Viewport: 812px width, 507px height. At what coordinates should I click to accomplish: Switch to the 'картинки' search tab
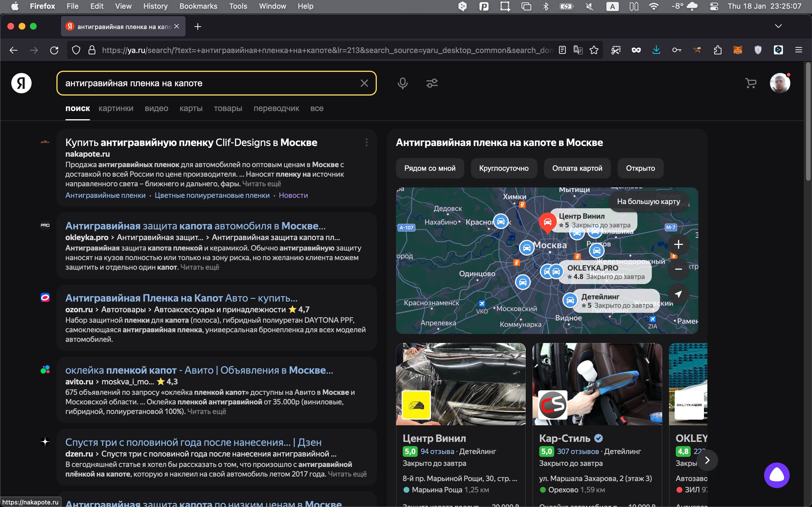116,108
